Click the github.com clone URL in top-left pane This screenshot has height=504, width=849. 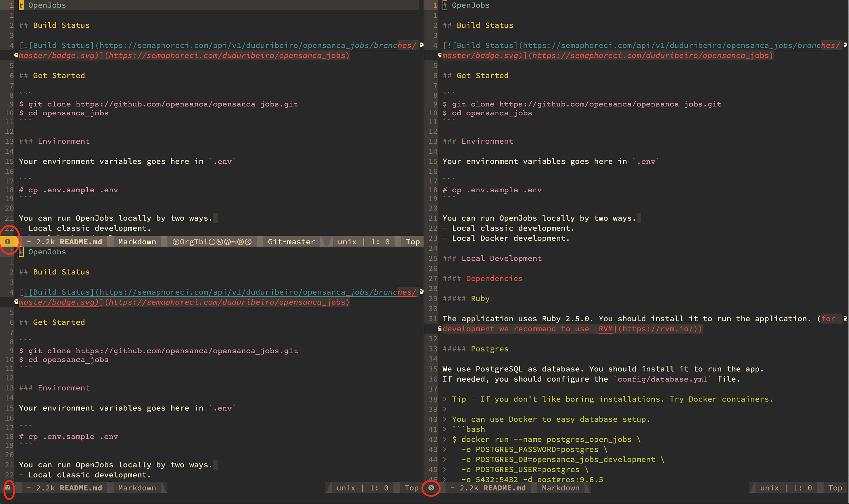coord(186,104)
